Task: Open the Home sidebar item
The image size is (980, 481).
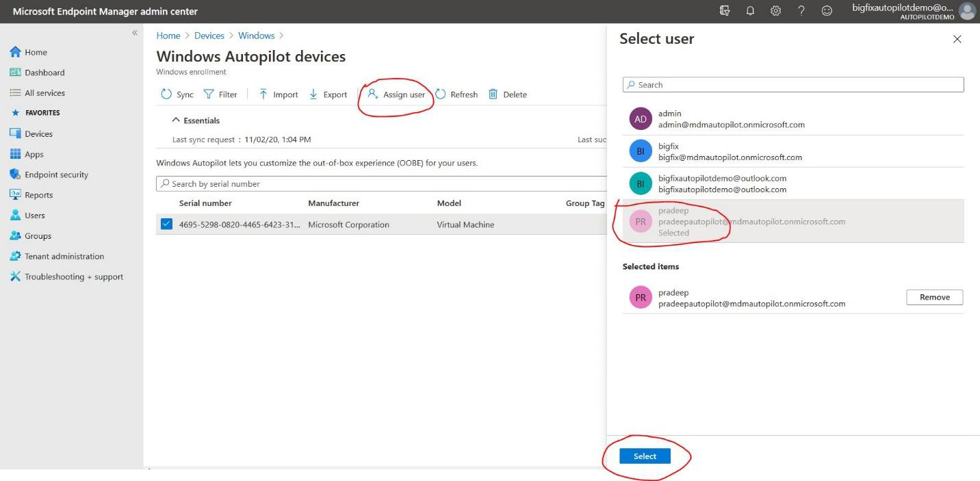Action: pyautogui.click(x=28, y=52)
